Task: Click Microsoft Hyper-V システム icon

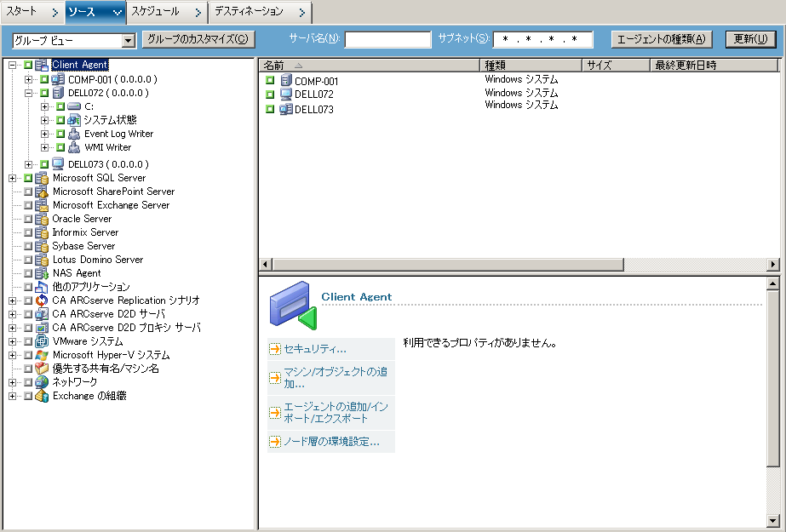Action: coord(42,355)
